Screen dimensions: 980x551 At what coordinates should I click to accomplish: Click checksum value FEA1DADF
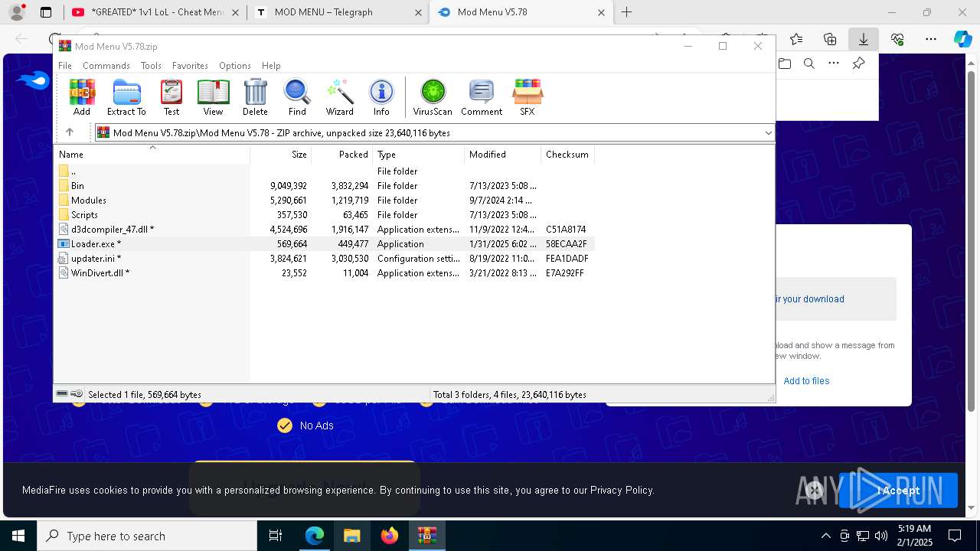(x=567, y=259)
